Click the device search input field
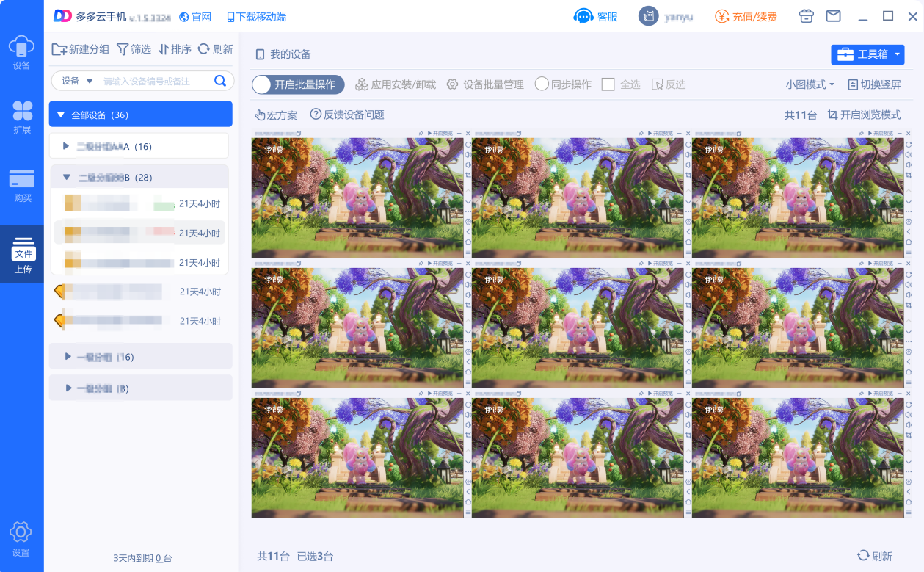924x572 pixels. [x=156, y=81]
